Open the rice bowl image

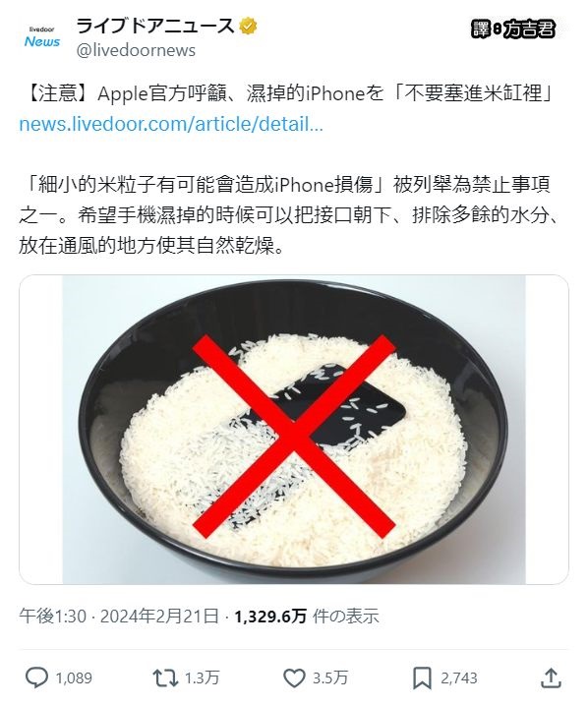294,430
